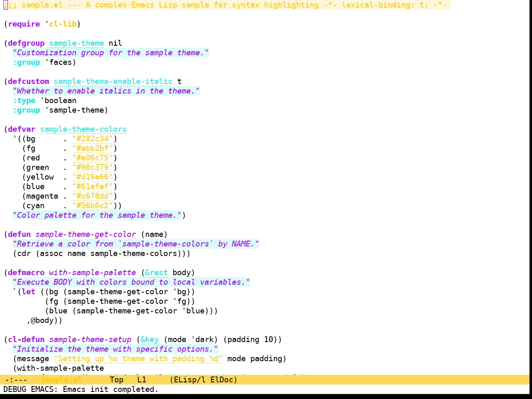The width and height of the screenshot is (532, 399).
Task: Click the echo area message 'Emacs init completed.'
Action: (111, 389)
